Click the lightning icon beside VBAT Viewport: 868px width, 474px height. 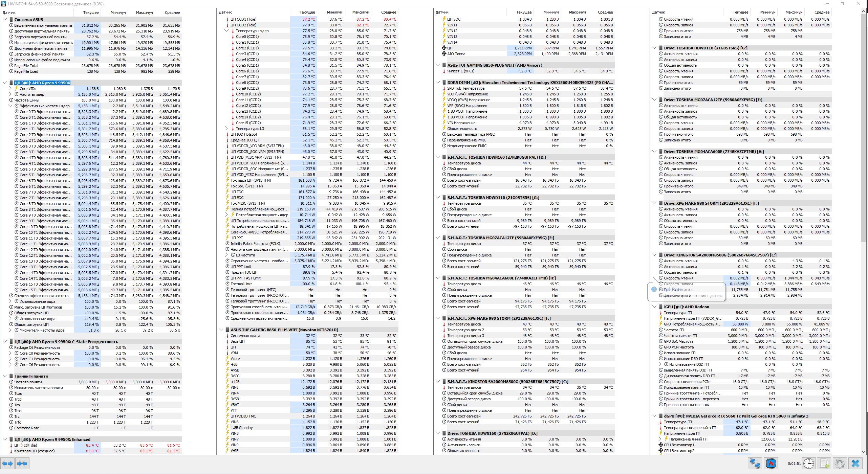(x=227, y=405)
